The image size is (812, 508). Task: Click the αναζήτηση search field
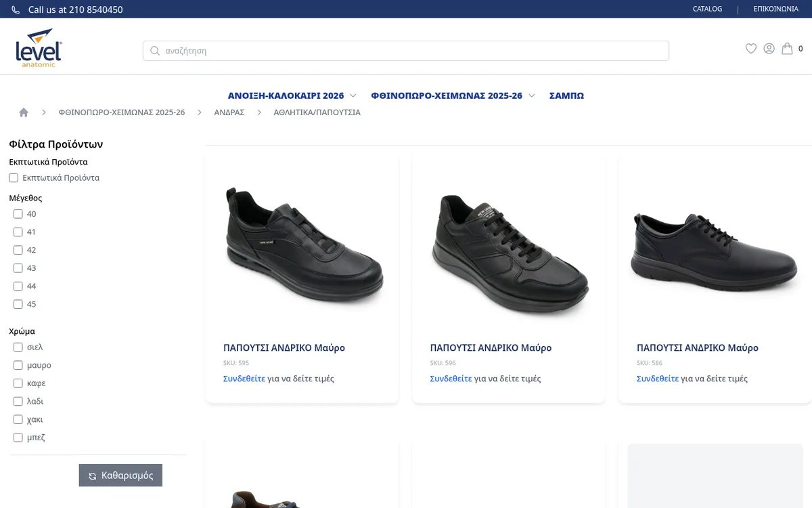pyautogui.click(x=406, y=51)
